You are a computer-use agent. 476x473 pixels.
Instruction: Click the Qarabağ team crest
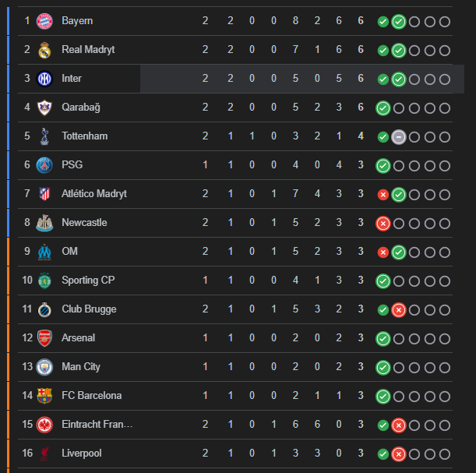(x=44, y=108)
